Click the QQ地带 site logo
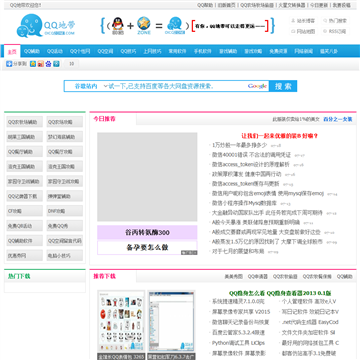The width and height of the screenshot is (360, 360). pyautogui.click(x=46, y=26)
